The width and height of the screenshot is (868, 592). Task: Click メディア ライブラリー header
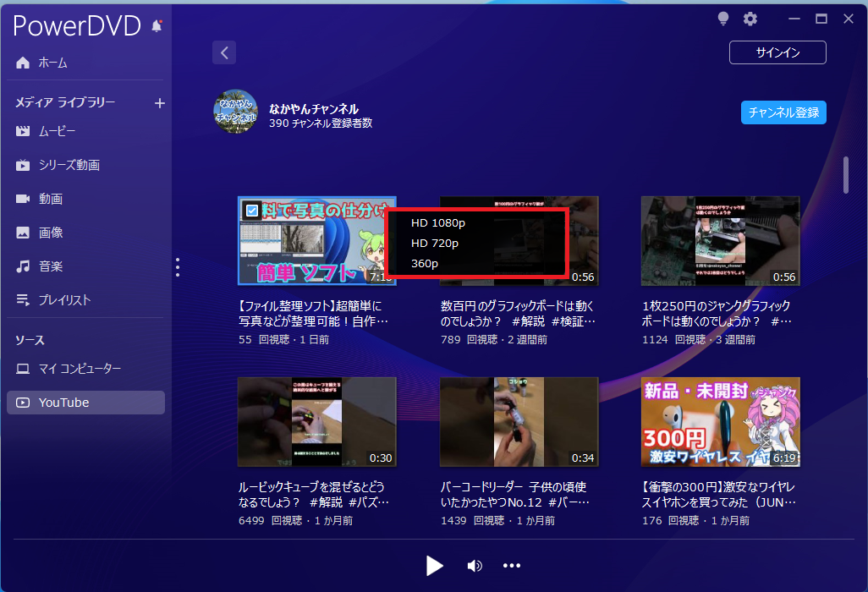65,102
